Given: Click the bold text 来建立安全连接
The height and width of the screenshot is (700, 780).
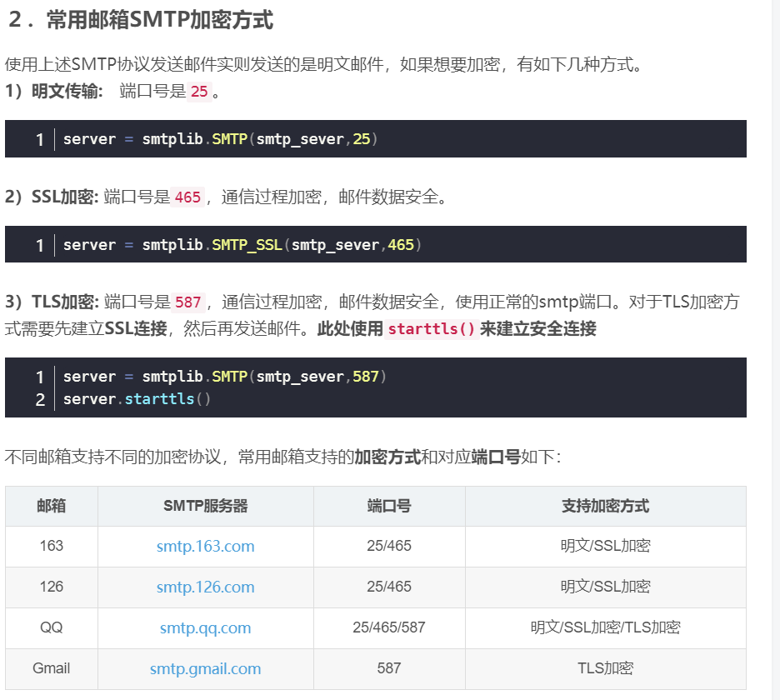Looking at the screenshot, I should click(x=538, y=329).
